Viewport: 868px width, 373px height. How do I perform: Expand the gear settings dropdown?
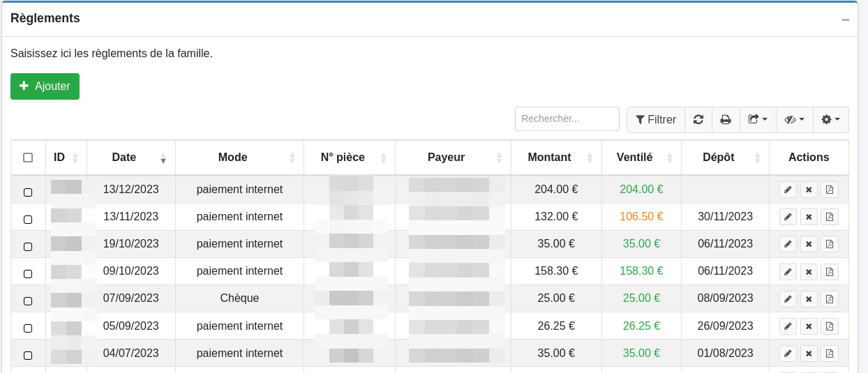(x=830, y=119)
